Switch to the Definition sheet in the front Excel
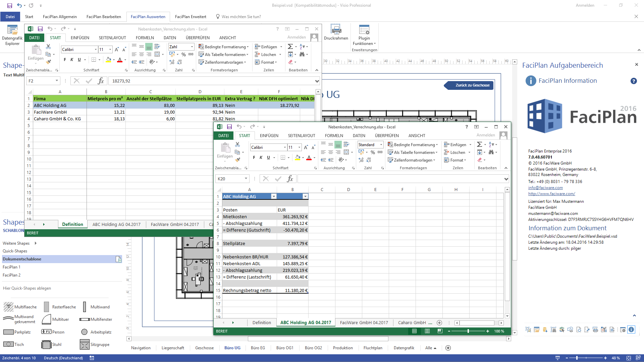The width and height of the screenshot is (644, 362). [x=262, y=322]
